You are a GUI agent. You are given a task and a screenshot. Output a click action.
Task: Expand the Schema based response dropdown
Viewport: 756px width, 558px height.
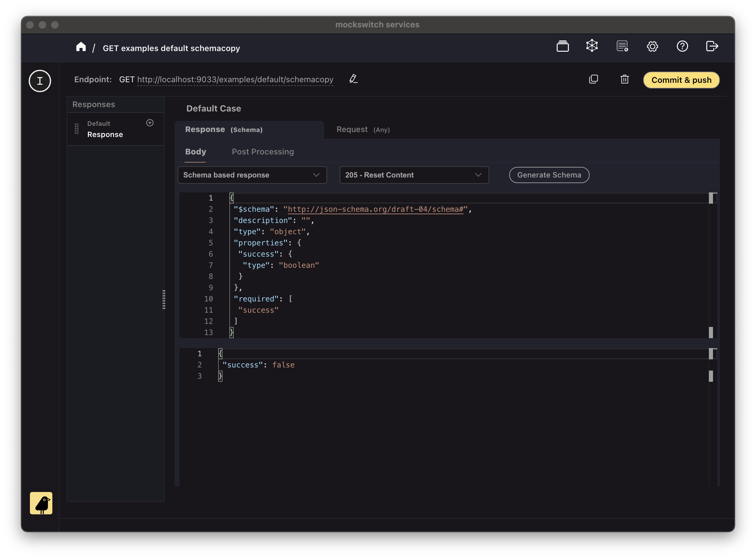point(252,175)
